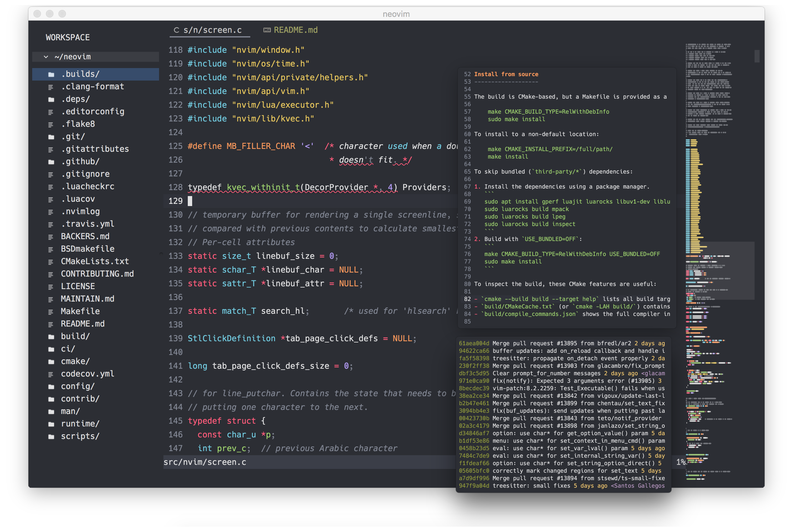Click the markdown icon on README.md tab
The width and height of the screenshot is (803, 532).
[267, 30]
